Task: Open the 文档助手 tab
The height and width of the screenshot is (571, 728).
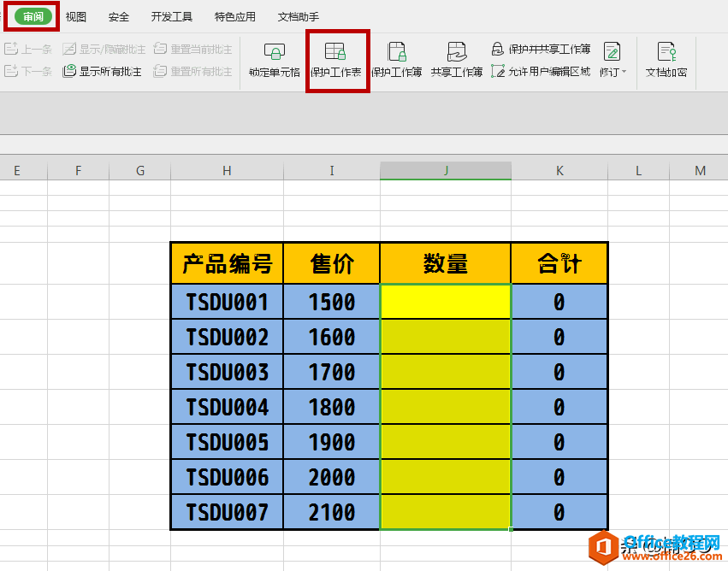Action: click(298, 17)
